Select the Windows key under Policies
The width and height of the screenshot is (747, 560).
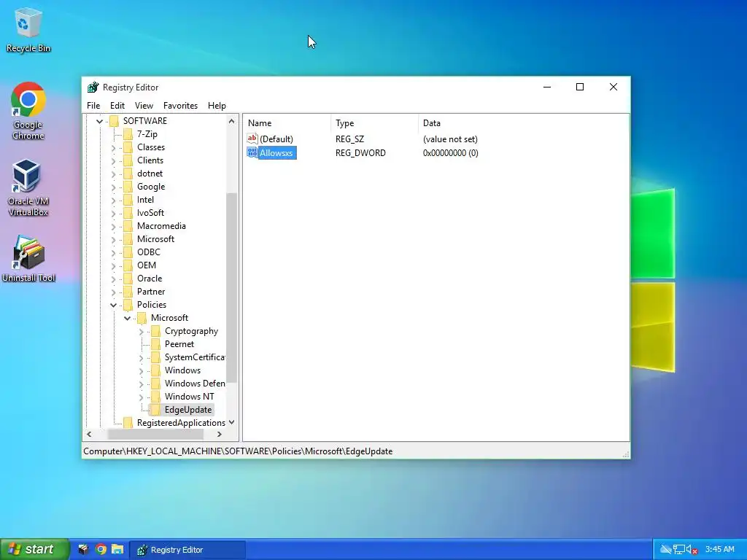click(182, 370)
